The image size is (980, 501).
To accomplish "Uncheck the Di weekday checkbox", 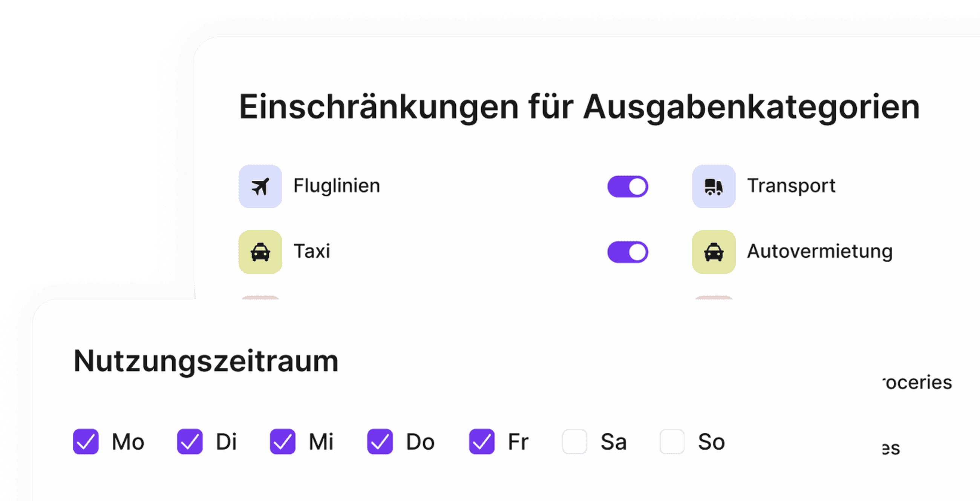I will [190, 442].
